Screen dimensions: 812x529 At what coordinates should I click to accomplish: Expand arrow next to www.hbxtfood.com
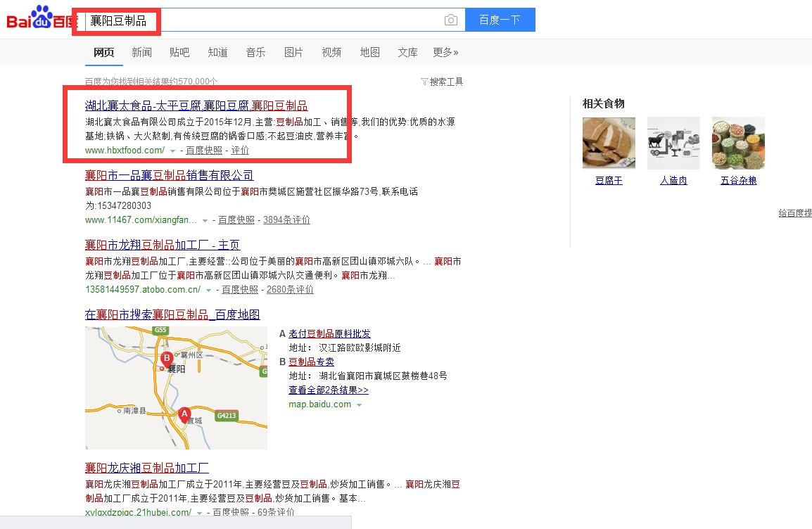(x=172, y=151)
